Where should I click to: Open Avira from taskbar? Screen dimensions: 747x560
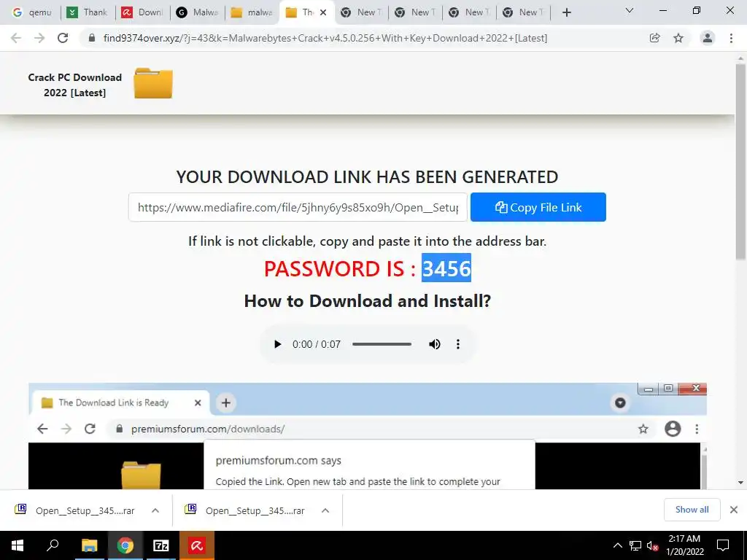(197, 545)
